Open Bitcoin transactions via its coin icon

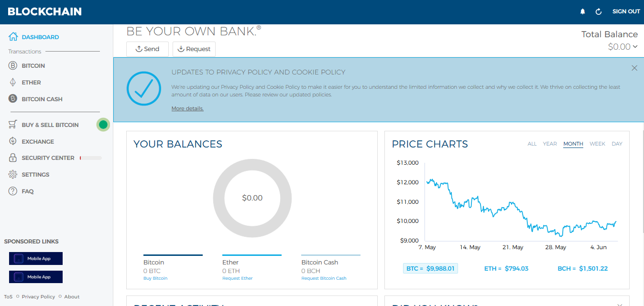click(x=13, y=66)
